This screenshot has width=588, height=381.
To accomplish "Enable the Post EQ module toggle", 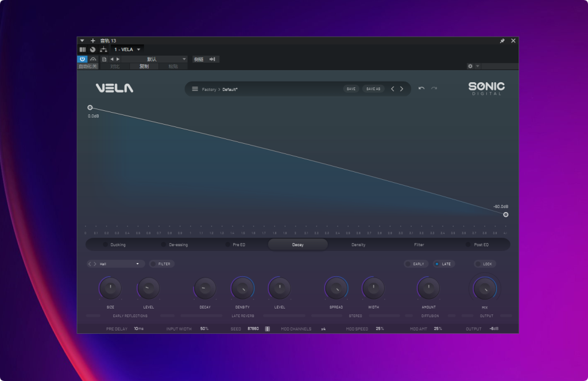I will click(468, 245).
